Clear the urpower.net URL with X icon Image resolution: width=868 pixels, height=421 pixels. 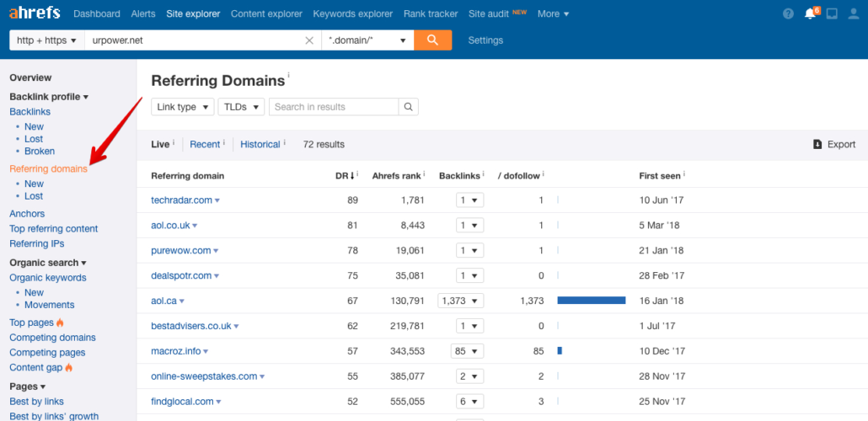[309, 40]
